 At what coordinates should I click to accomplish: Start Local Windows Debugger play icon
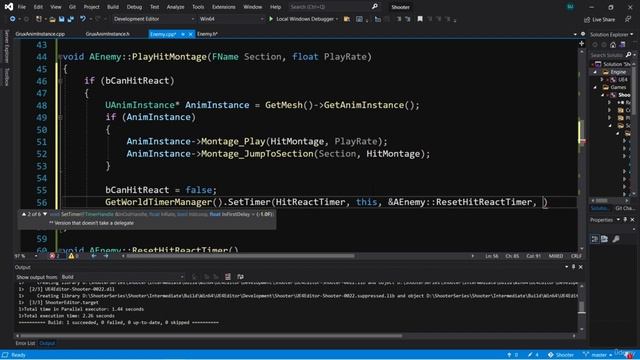click(271, 19)
